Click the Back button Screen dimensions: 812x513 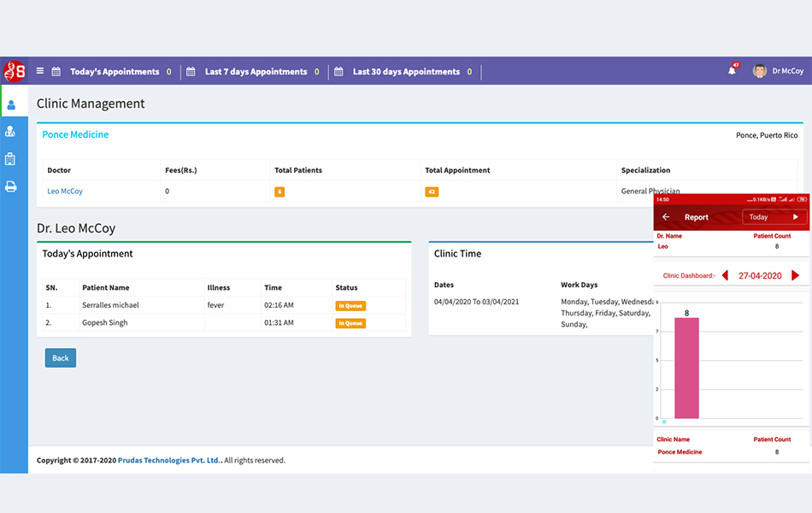pos(61,358)
